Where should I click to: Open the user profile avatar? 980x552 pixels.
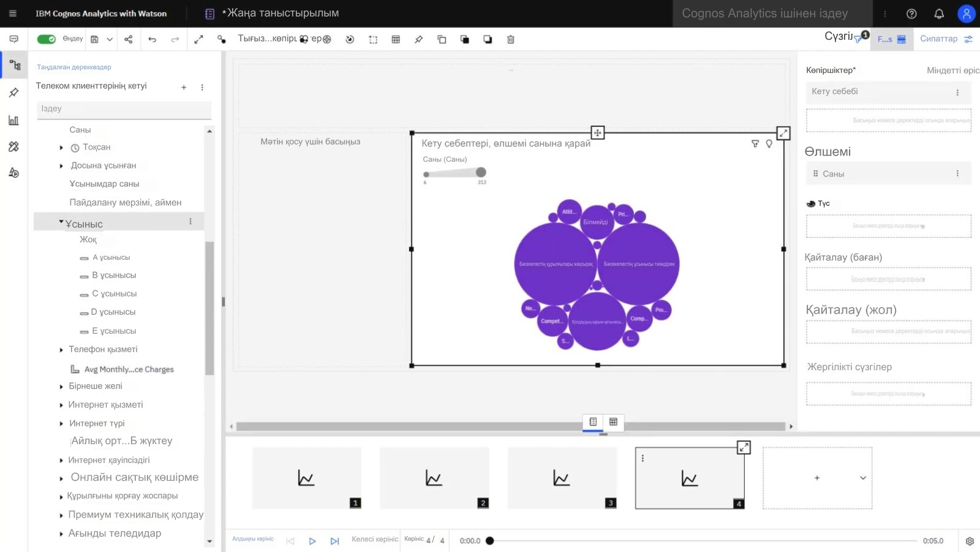tap(967, 13)
